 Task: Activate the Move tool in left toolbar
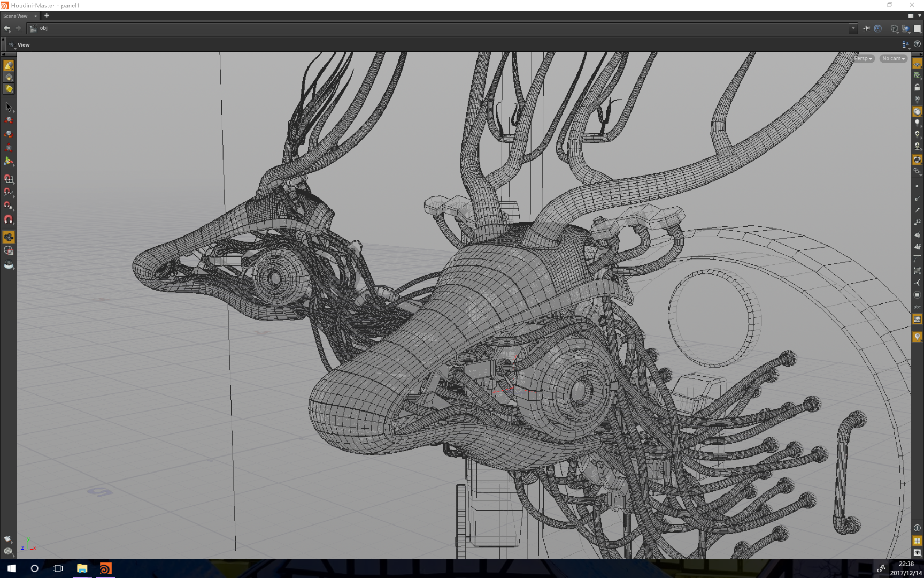[x=9, y=120]
